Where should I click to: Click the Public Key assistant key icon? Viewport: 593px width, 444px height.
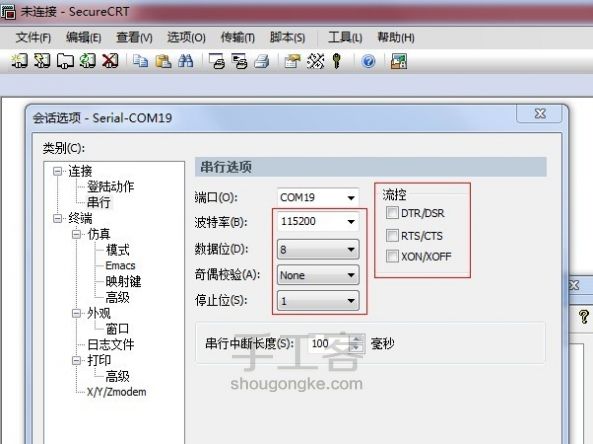[337, 61]
